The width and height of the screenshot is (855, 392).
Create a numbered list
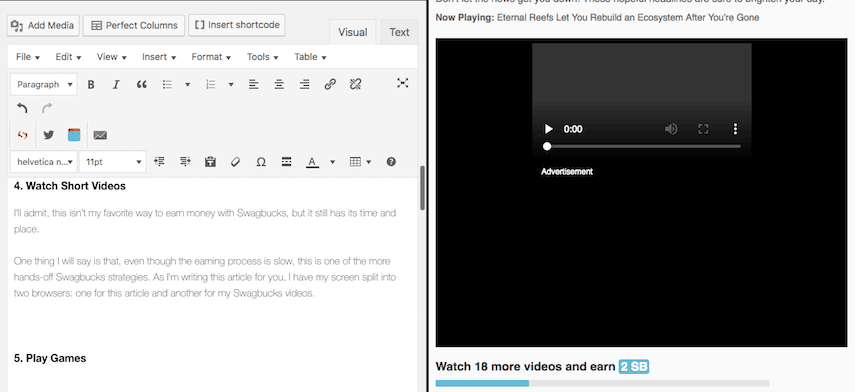pyautogui.click(x=210, y=85)
